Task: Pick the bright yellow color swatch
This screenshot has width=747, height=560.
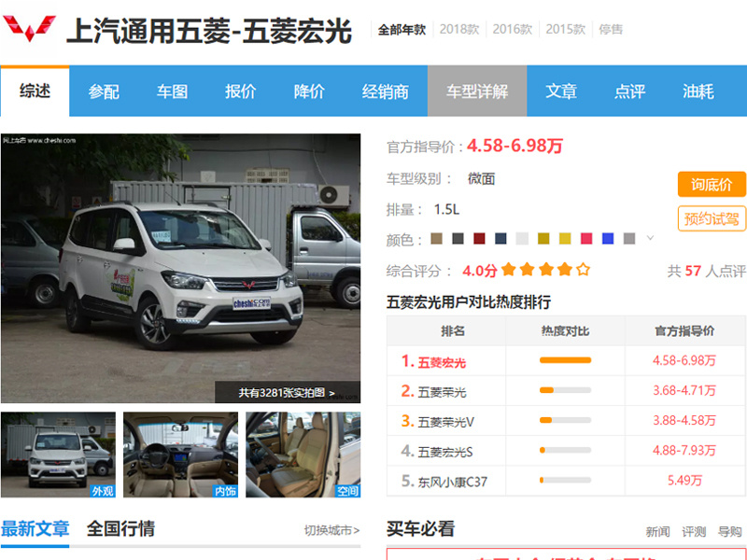Action: click(565, 238)
